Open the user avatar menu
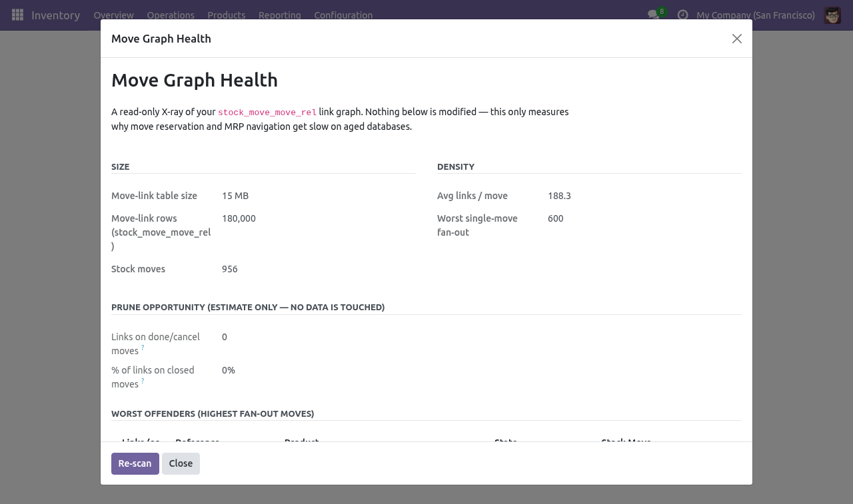 click(832, 15)
